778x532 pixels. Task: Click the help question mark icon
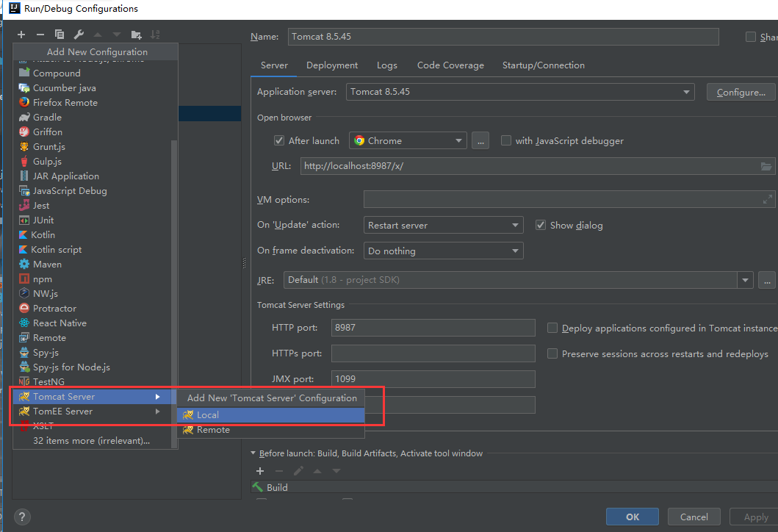point(22,517)
